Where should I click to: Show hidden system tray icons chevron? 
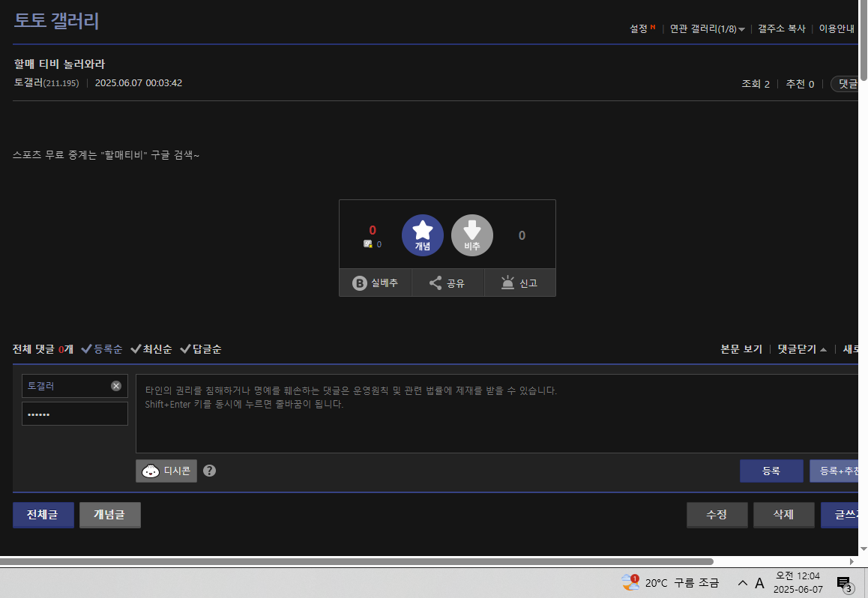pos(743,583)
